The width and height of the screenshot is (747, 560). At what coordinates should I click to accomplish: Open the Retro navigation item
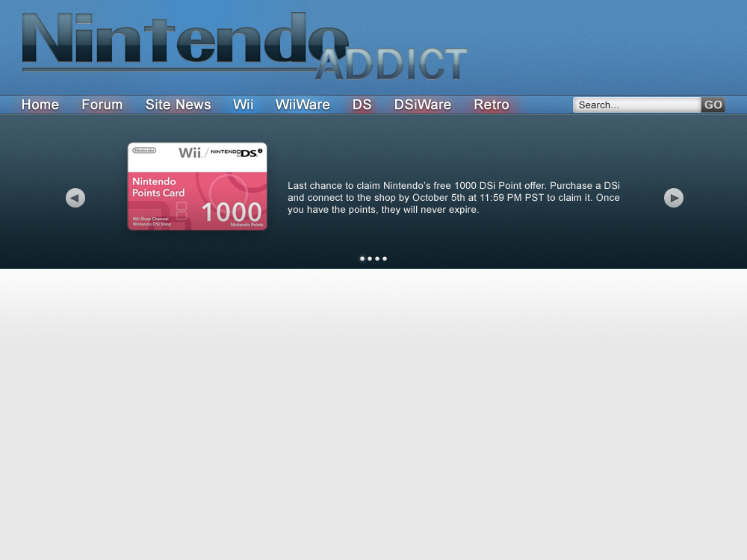492,105
